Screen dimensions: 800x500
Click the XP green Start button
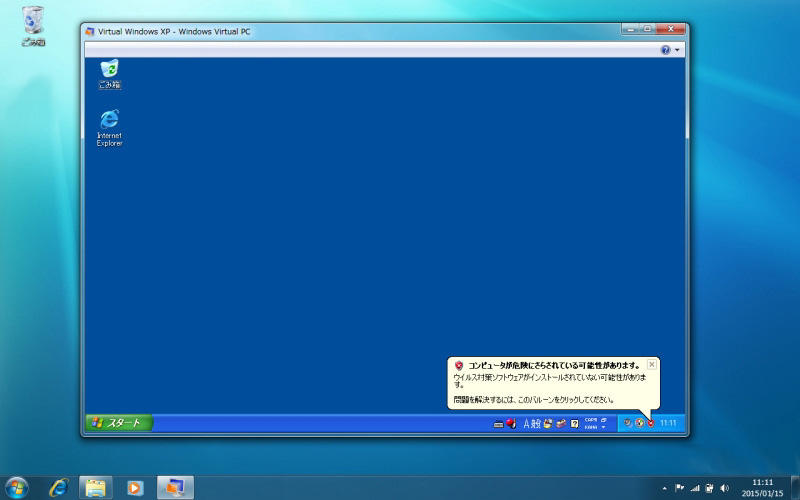tap(118, 423)
